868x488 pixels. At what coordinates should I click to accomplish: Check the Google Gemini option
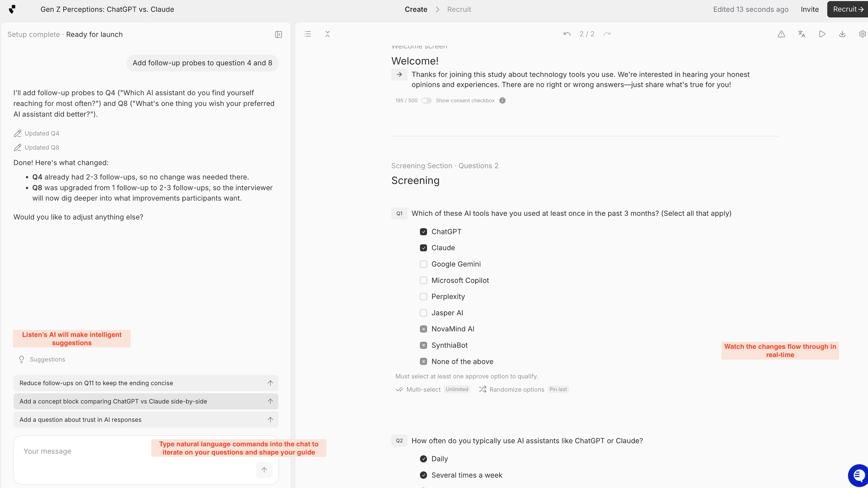(x=423, y=264)
